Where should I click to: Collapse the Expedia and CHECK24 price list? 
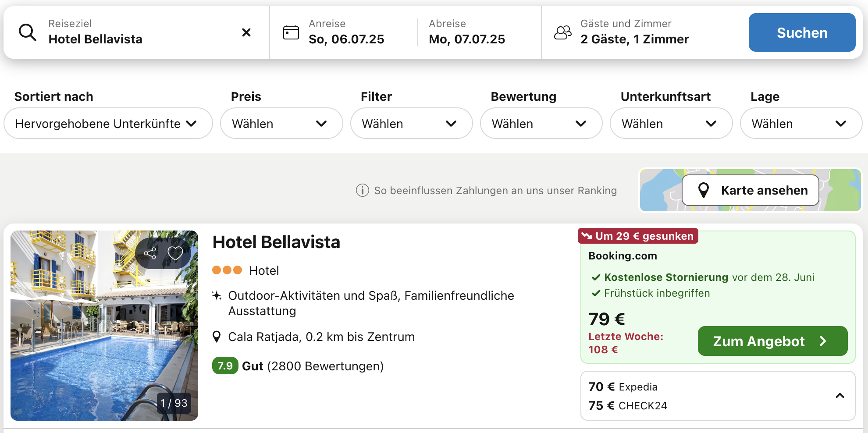840,396
